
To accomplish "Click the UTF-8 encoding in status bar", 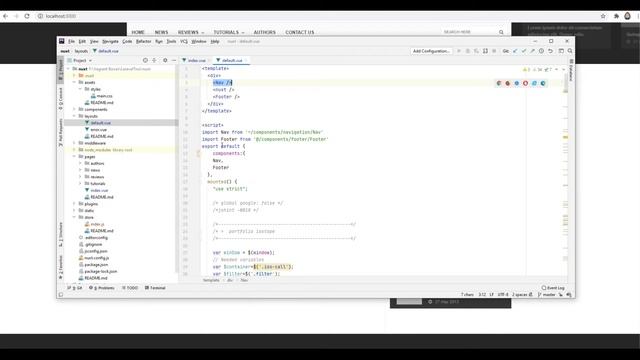I will coord(503,294).
